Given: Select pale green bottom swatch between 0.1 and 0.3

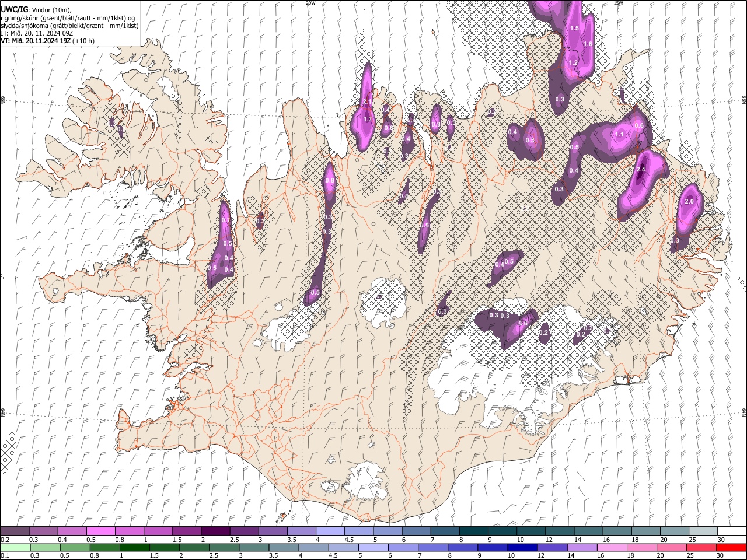Looking at the screenshot, I should 15,548.
